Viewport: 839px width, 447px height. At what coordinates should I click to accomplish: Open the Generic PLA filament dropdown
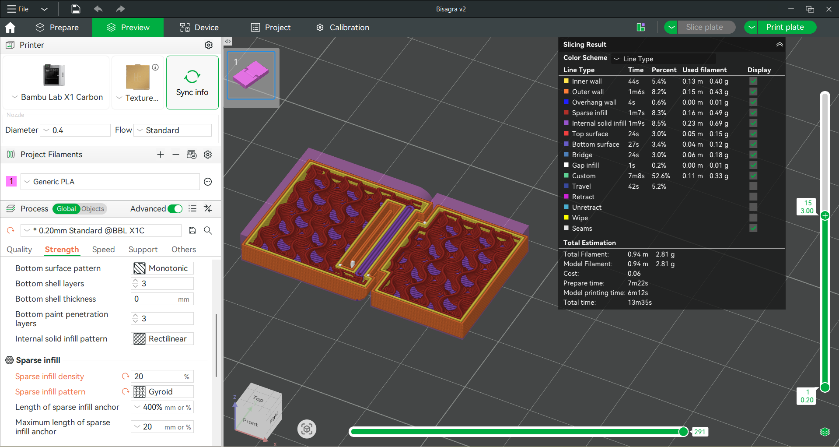[110, 181]
